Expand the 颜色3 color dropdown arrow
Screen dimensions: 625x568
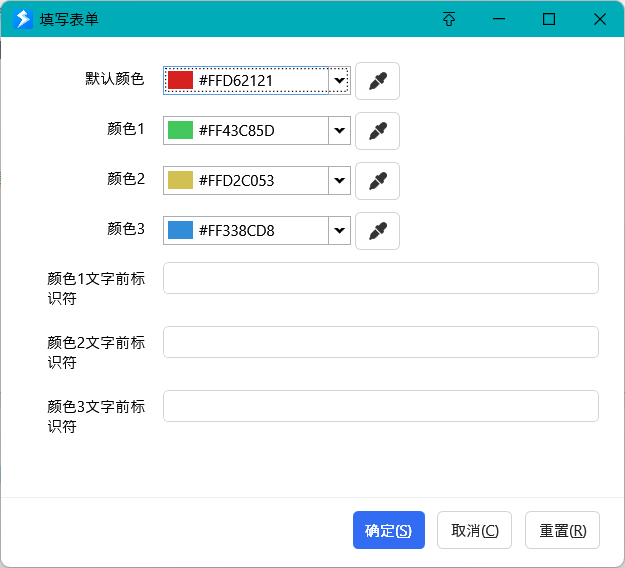coord(339,230)
